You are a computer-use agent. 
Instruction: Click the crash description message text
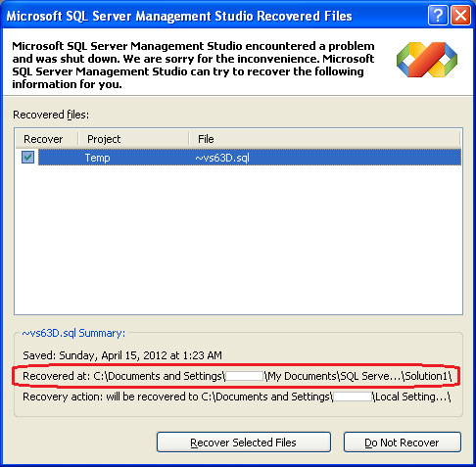click(193, 65)
